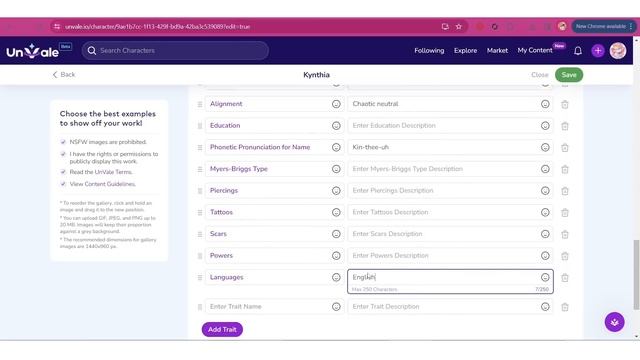This screenshot has width=640, height=360.
Task: Delete the Tattoos trait row
Action: [565, 213]
